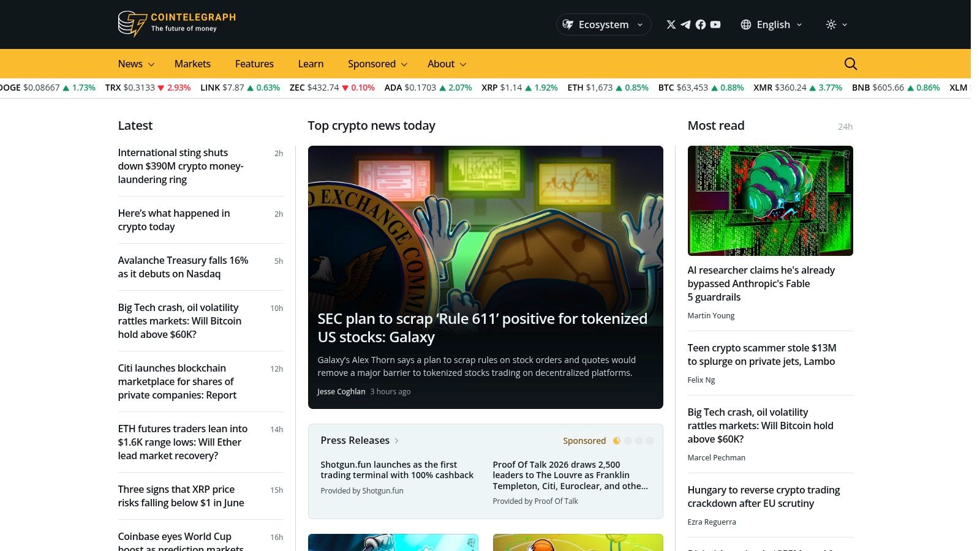The height and width of the screenshot is (551, 980).
Task: Open Here's what happened in crypto today
Action: click(x=174, y=220)
